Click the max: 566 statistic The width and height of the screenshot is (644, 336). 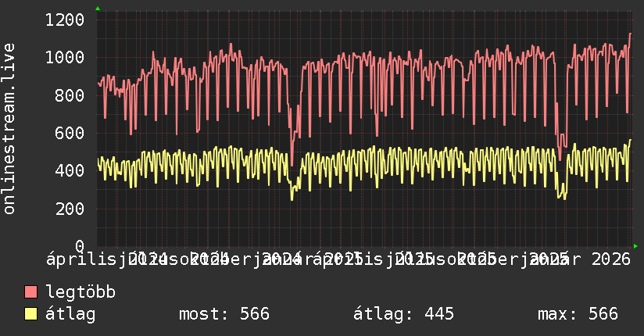578,314
